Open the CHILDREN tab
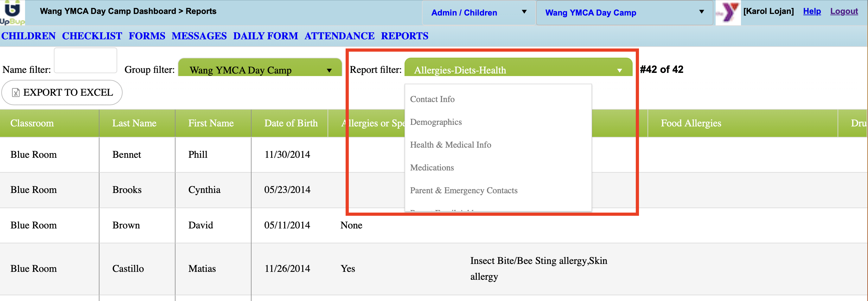Viewport: 868px width, 301px height. click(x=28, y=36)
